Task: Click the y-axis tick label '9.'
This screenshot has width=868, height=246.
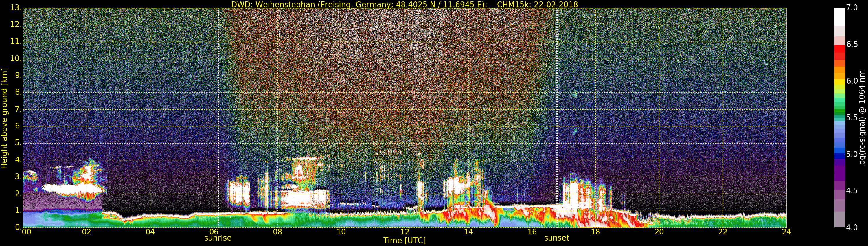Action: 18,76
